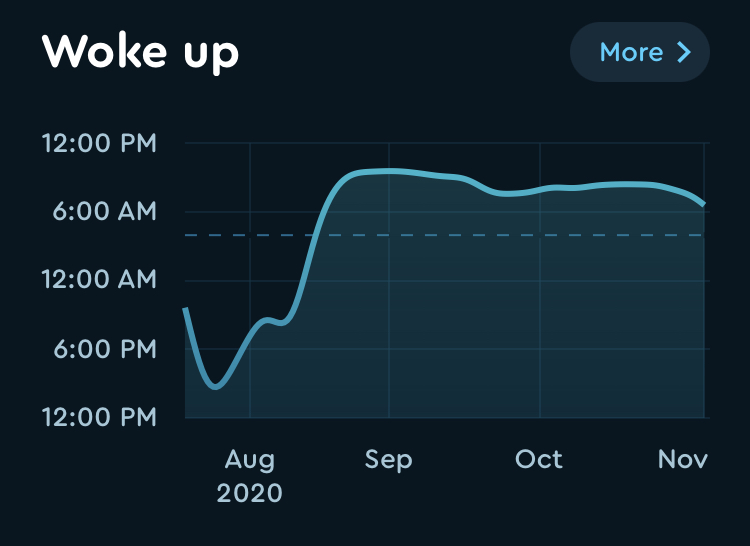Click the 6:00 AM axis label
The image size is (750, 546).
coord(105,211)
